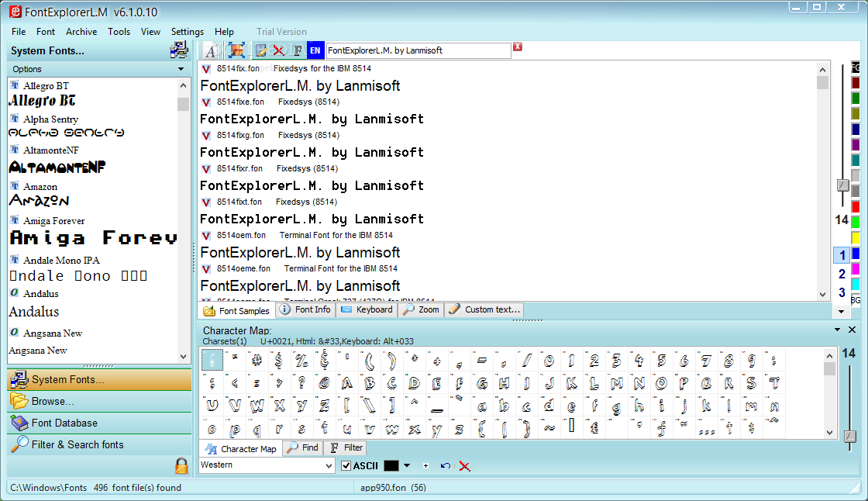The image size is (868, 501).
Task: Click the fit-to-window icon with blue arrows
Action: (237, 50)
